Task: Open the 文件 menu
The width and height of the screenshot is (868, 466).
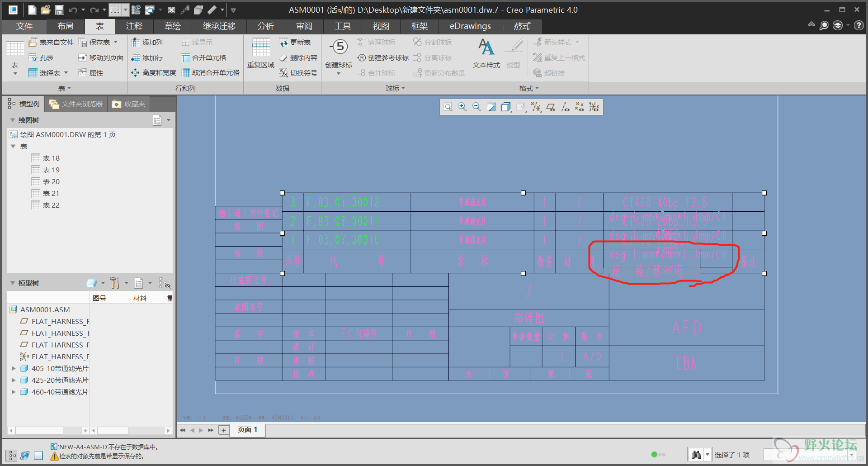Action: coord(24,26)
